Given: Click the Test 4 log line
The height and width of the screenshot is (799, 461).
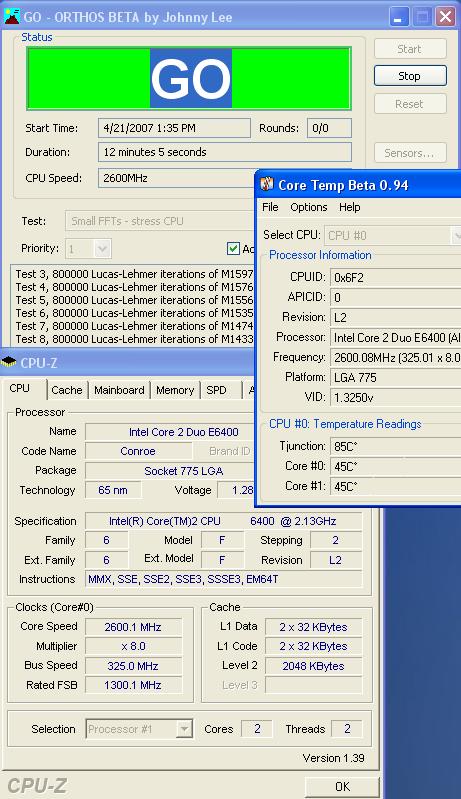Looking at the screenshot, I should [134, 287].
